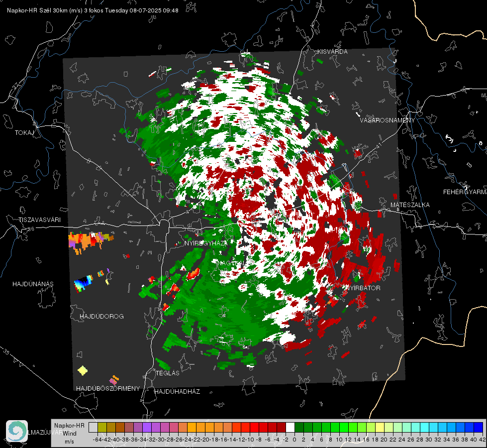The width and height of the screenshot is (487, 448).
Task: Click the white swatch between -2 and 0
Action: tap(290, 427)
